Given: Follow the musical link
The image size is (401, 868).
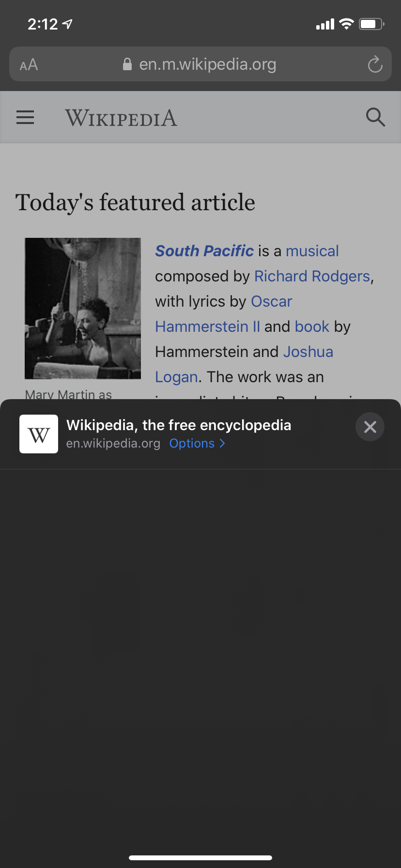Looking at the screenshot, I should pos(312,251).
